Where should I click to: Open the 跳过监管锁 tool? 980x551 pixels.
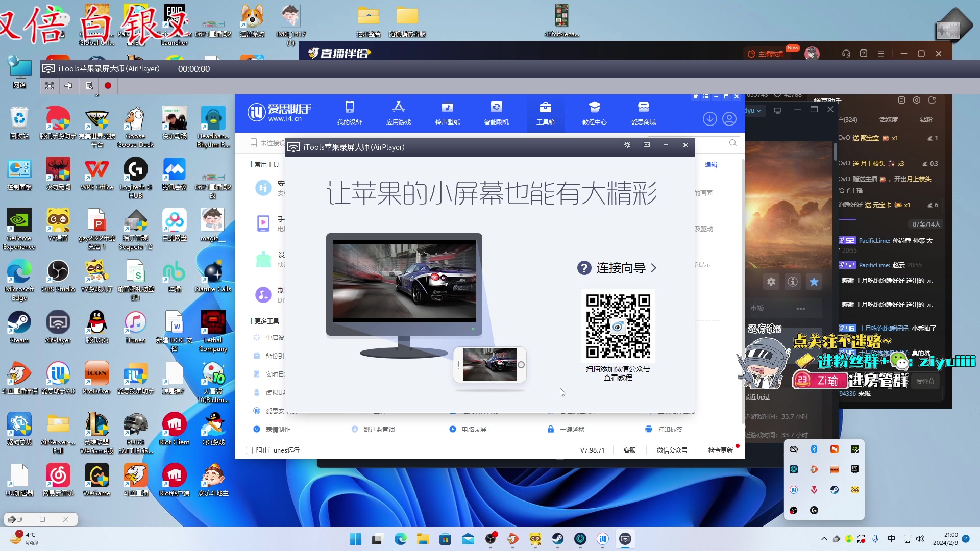coord(374,430)
